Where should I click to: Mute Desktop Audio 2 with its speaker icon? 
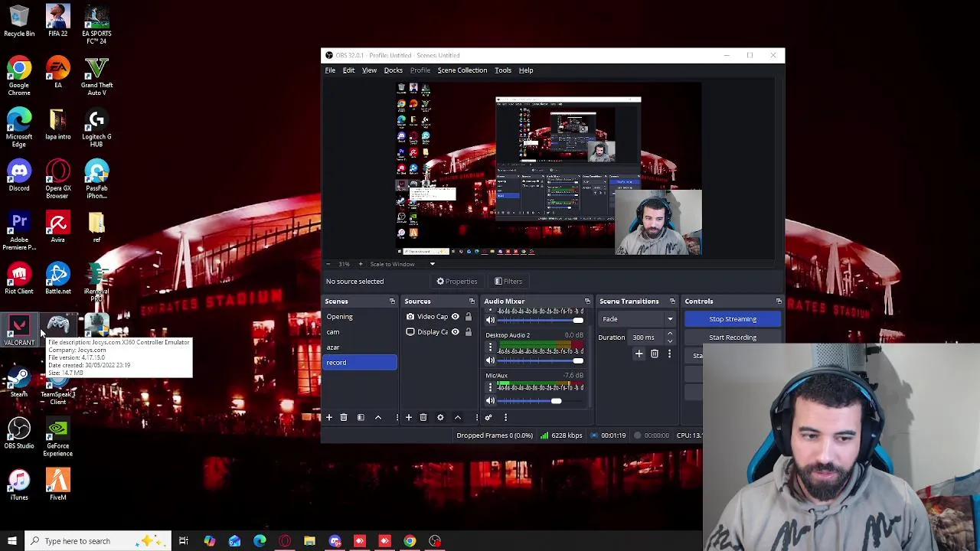pyautogui.click(x=491, y=360)
